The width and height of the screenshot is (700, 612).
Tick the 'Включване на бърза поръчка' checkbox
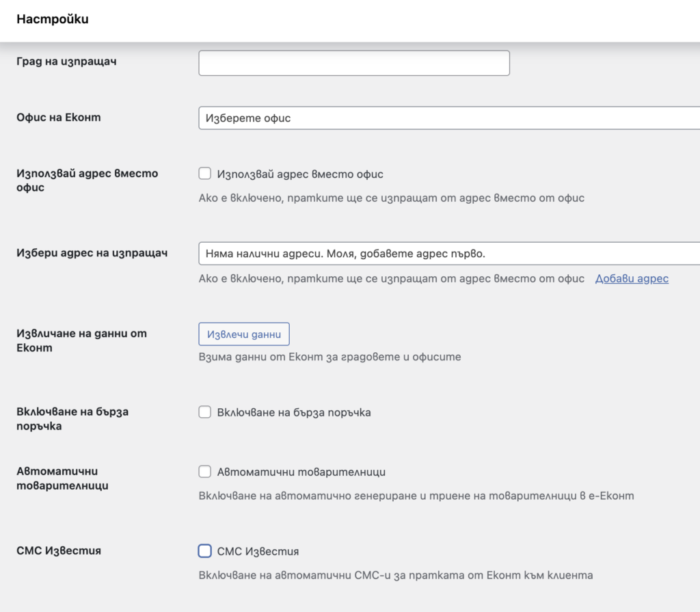pos(205,412)
